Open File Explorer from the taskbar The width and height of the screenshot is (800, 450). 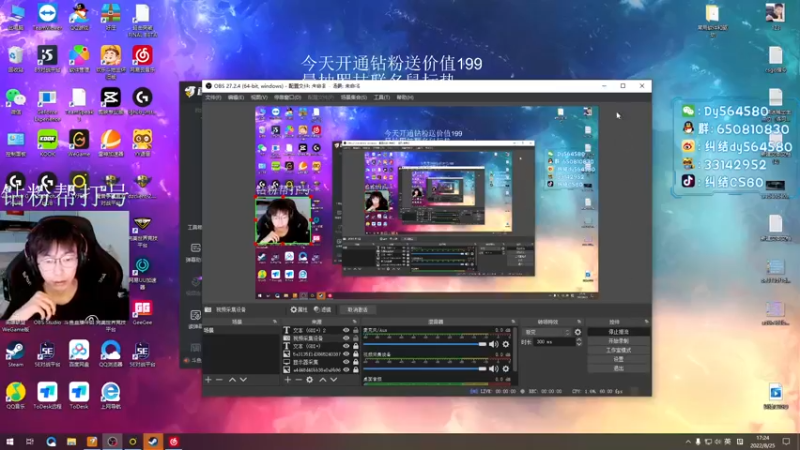71,442
